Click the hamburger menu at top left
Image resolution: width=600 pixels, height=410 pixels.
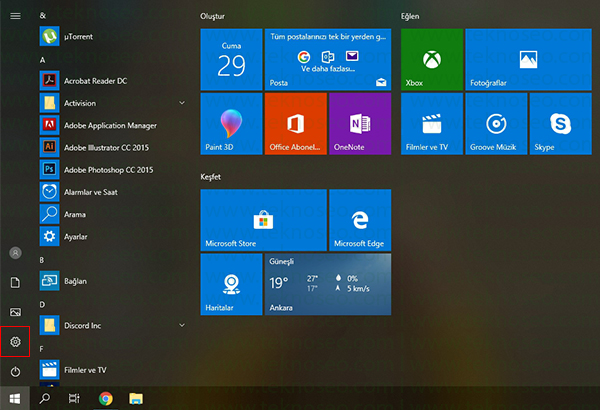15,16
